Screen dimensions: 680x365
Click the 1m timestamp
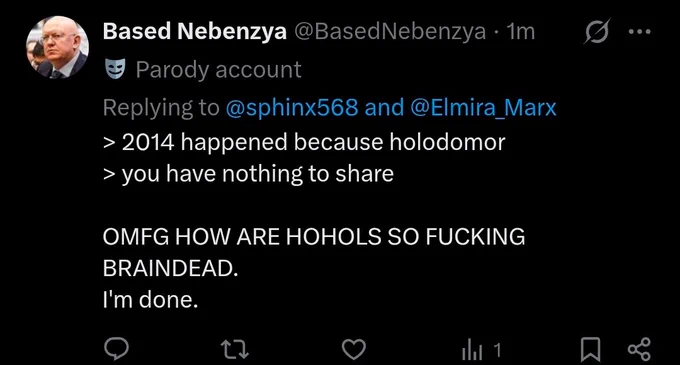click(x=520, y=32)
